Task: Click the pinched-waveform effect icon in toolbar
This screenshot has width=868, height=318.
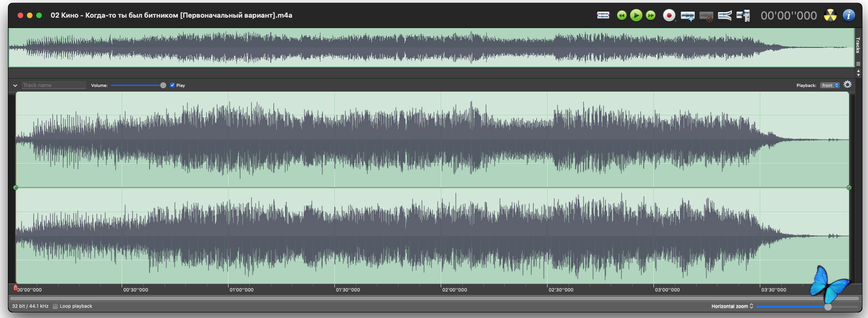Action: [724, 16]
